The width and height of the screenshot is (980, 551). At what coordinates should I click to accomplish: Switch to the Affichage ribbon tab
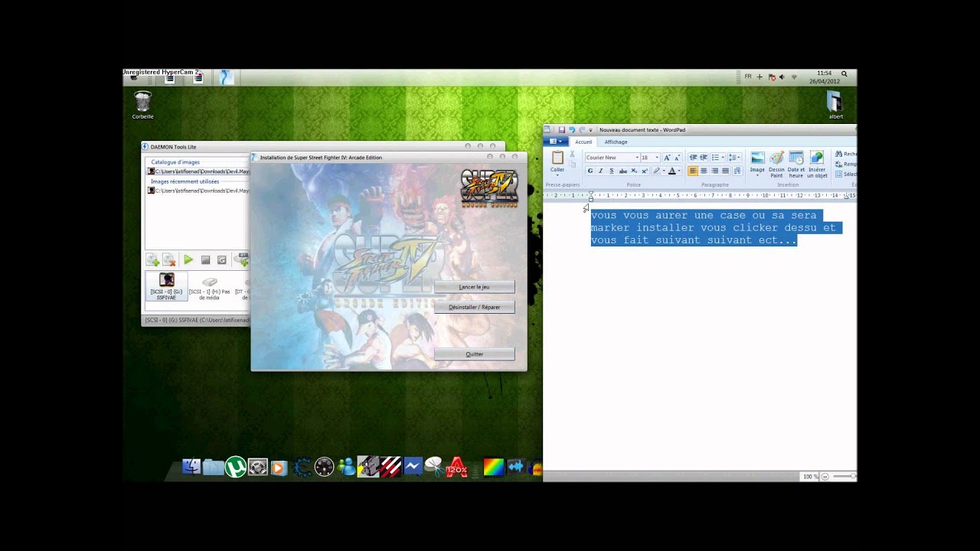(x=616, y=142)
